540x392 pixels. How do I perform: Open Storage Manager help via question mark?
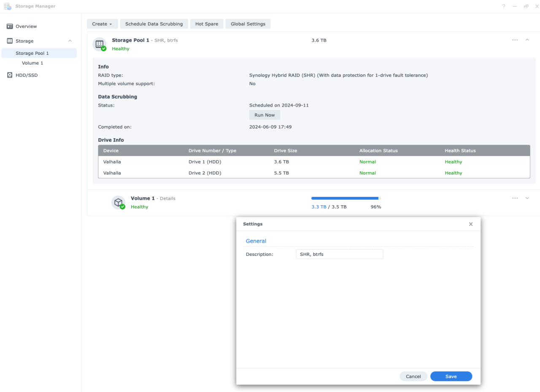(503, 6)
